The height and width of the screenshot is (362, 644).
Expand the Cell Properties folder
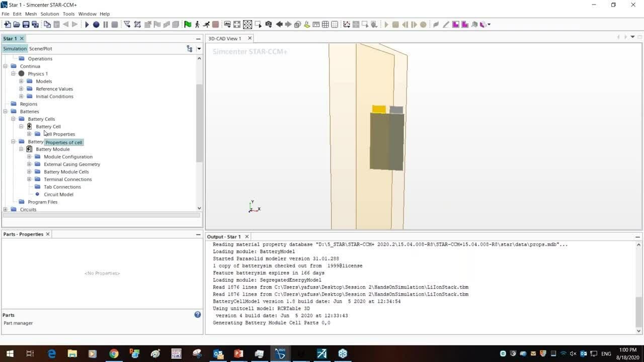29,134
